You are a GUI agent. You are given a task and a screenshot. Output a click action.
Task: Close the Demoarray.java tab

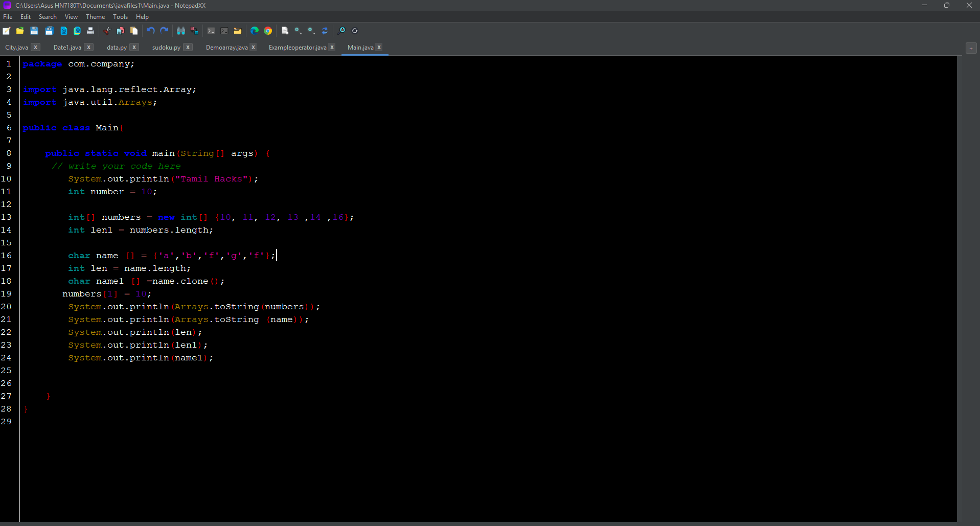[x=253, y=47]
